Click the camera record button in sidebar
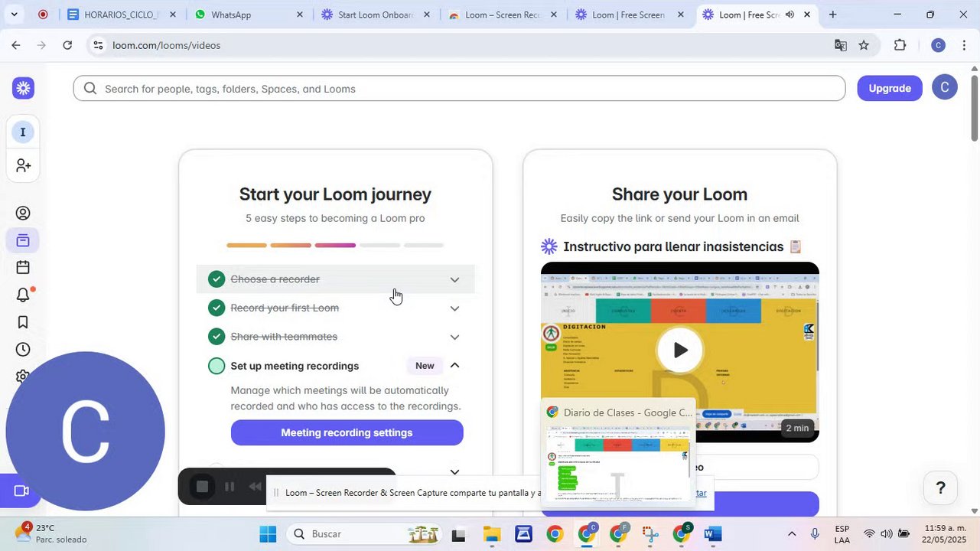The width and height of the screenshot is (980, 551). [x=21, y=491]
